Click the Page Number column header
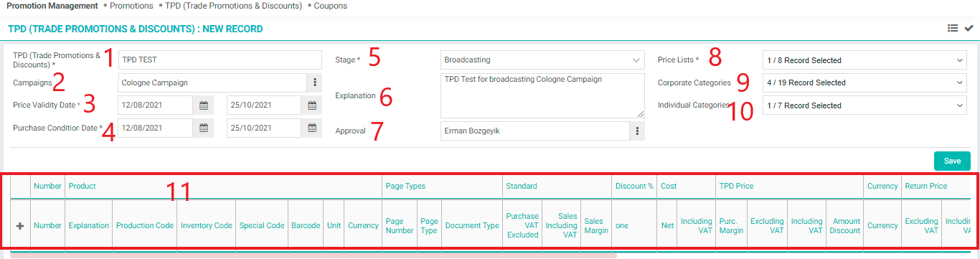Viewport: 980px width, 259px height. [400, 225]
